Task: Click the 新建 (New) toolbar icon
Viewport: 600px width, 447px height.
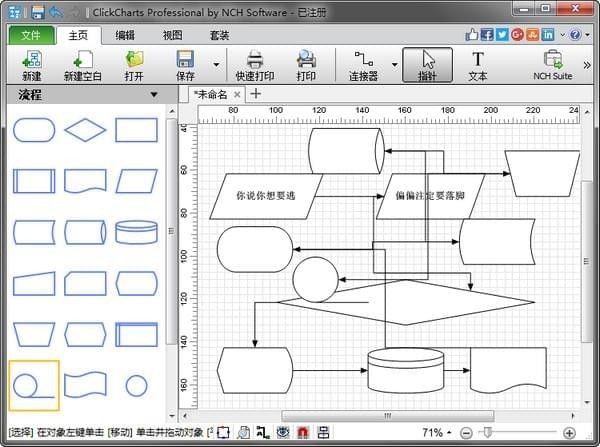Action: point(31,65)
